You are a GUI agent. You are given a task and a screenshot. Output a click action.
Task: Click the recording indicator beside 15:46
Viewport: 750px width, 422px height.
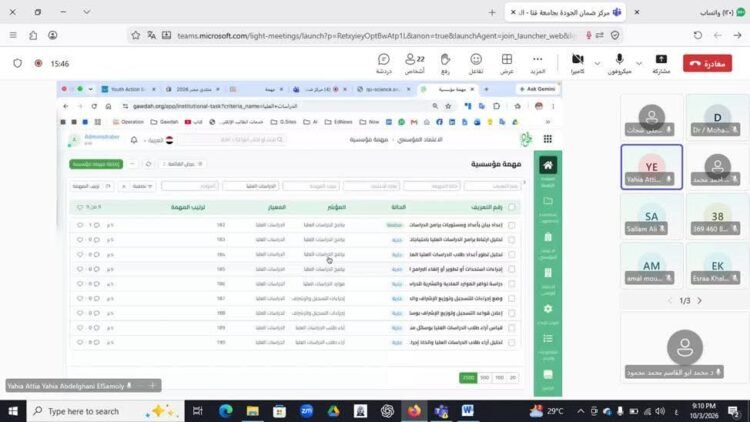pos(38,63)
